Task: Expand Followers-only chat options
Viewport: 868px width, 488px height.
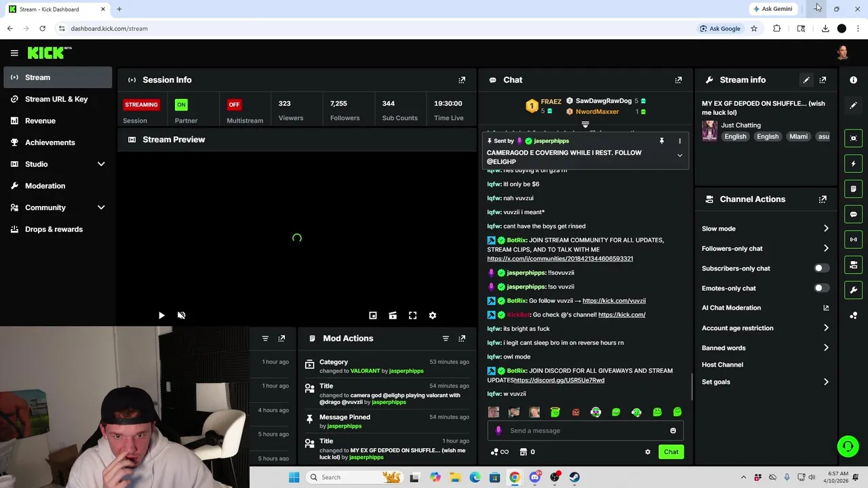Action: point(826,248)
